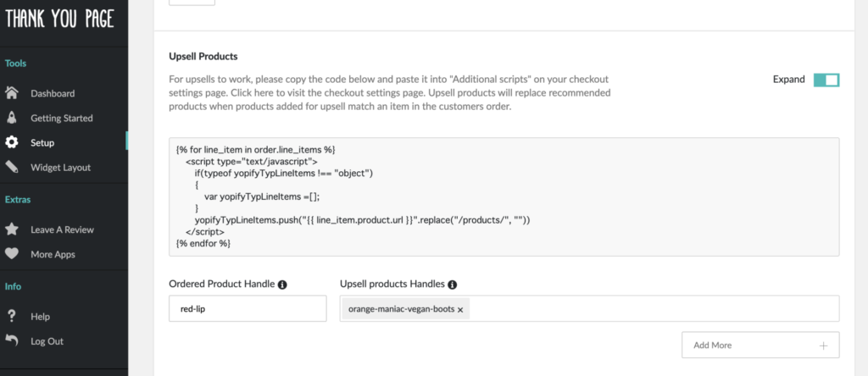This screenshot has height=376, width=868.
Task: Click the Add More button
Action: [760, 345]
